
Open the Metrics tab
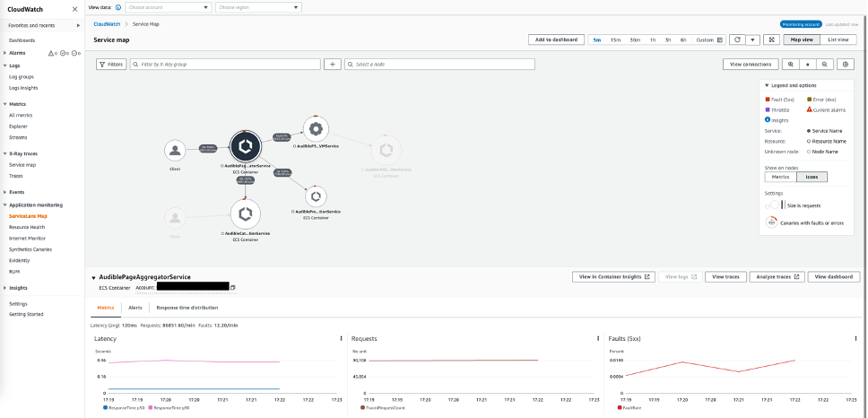106,308
